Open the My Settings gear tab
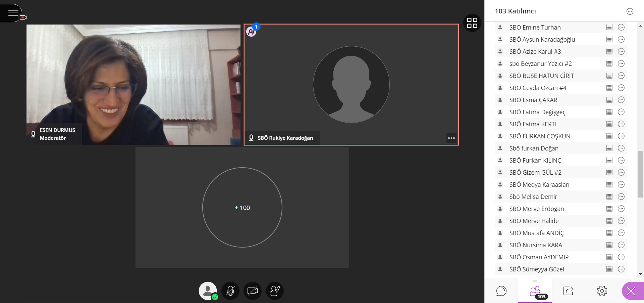Image resolution: width=644 pixels, height=303 pixels. [602, 291]
